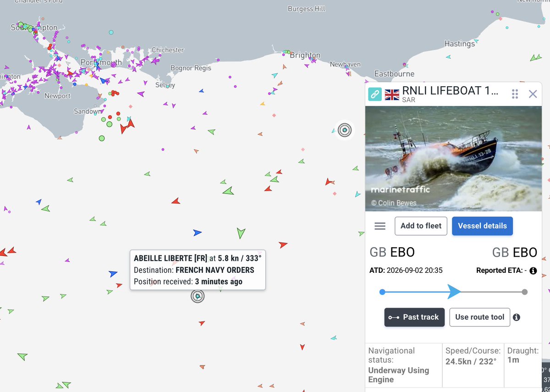Click the Newhaven map label
This screenshot has height=392, width=550.
pyautogui.click(x=345, y=64)
